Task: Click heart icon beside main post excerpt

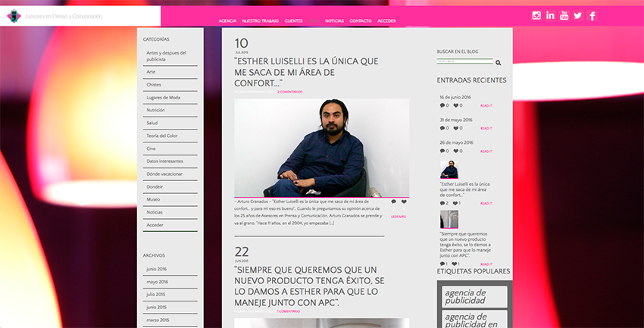Action: [404, 201]
